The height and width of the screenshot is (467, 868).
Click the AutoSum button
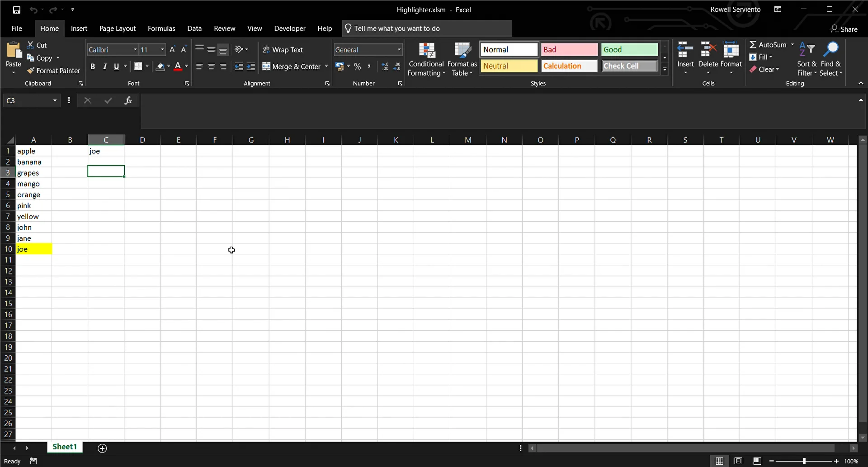tap(768, 45)
